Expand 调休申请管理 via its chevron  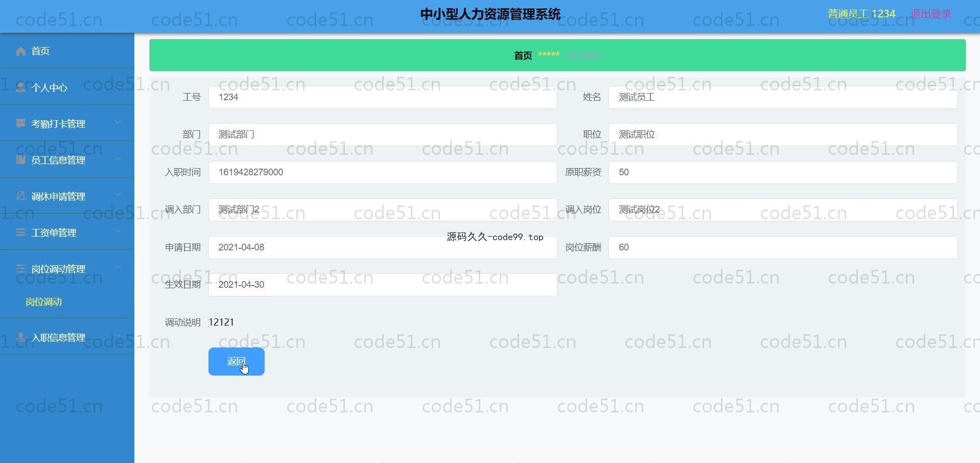click(118, 195)
